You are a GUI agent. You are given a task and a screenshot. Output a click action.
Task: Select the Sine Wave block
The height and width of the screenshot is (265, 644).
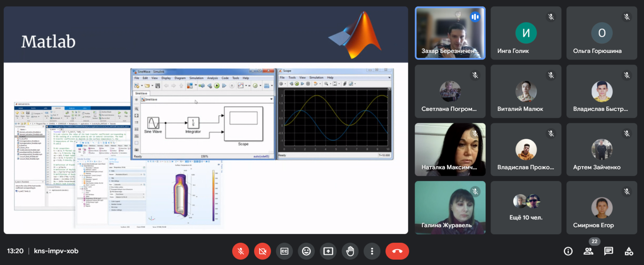153,123
